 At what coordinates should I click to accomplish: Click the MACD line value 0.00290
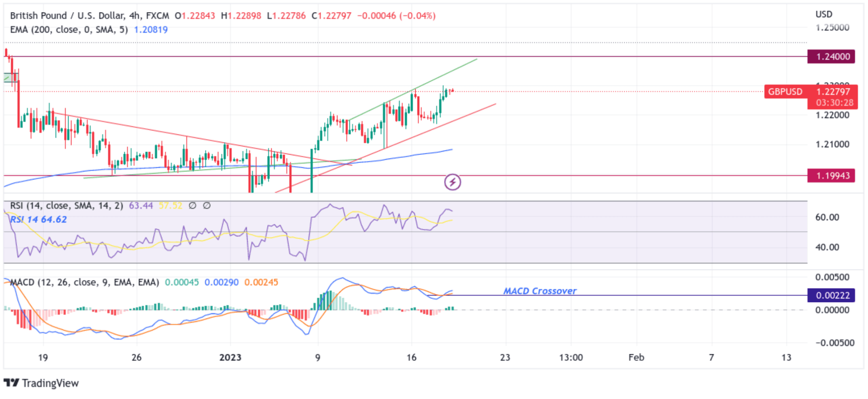click(222, 282)
